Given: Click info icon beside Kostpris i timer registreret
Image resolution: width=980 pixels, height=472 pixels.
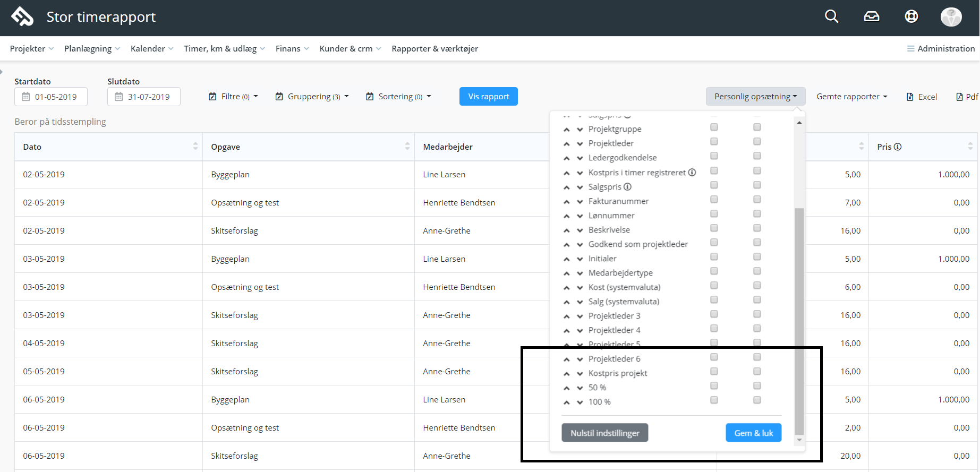Looking at the screenshot, I should coord(692,172).
